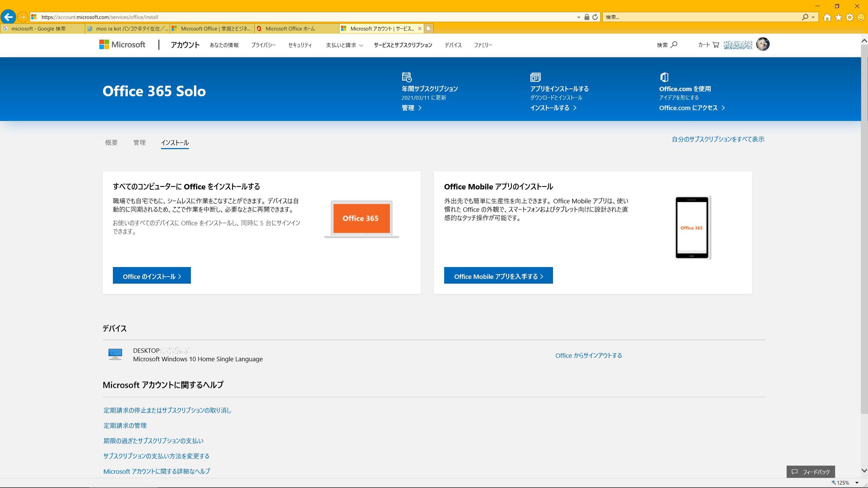The image size is (868, 488).
Task: Click Office Mobile アプリを入手する button
Action: point(498,276)
